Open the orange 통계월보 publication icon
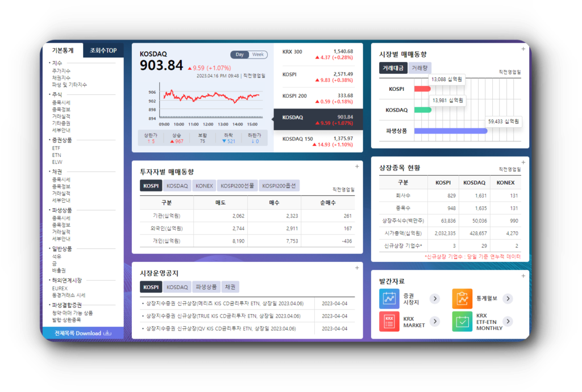Viewport: 582px width, 392px height. [462, 298]
